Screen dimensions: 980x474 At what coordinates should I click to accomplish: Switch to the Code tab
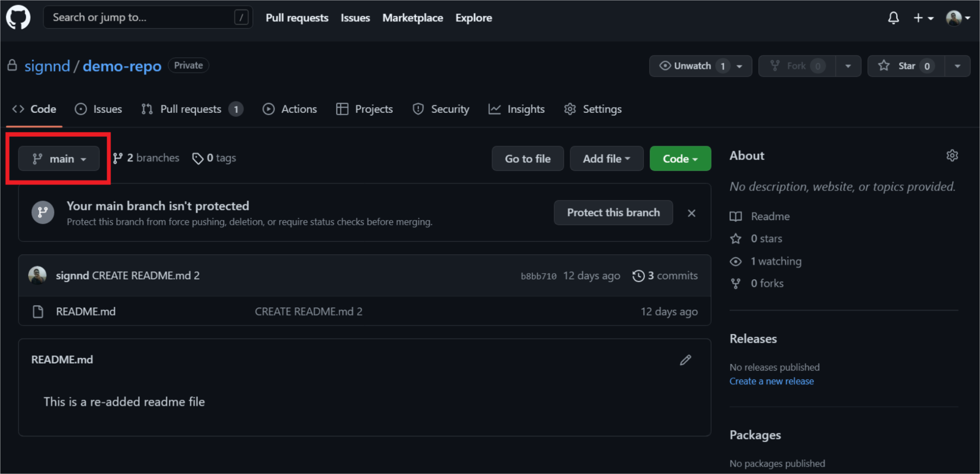point(34,109)
